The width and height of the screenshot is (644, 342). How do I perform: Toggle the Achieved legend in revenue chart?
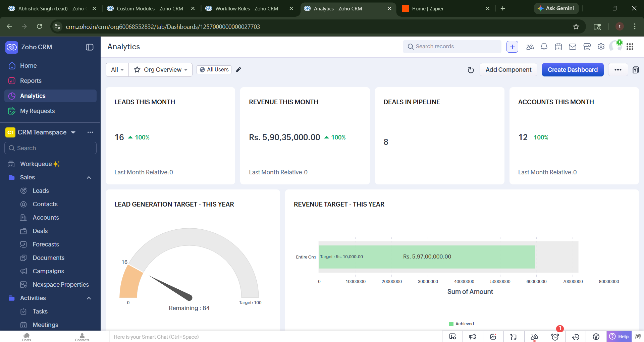pos(462,324)
